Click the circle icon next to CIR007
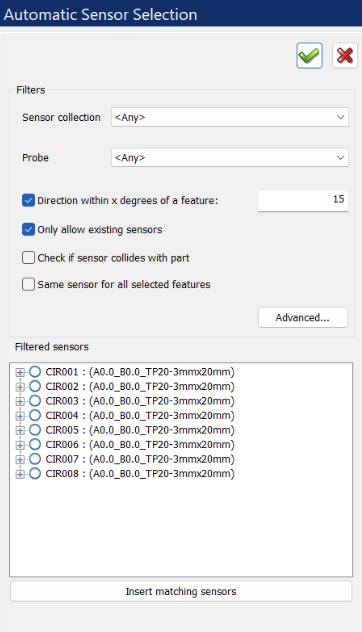The width and height of the screenshot is (362, 632). tap(35, 459)
